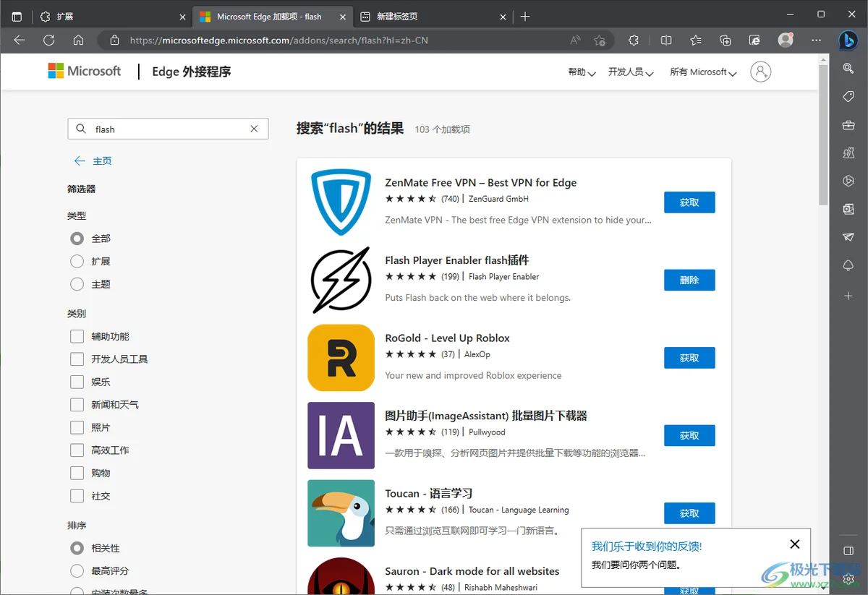868x595 pixels.
Task: Add a site to the sidebar
Action: click(x=848, y=296)
